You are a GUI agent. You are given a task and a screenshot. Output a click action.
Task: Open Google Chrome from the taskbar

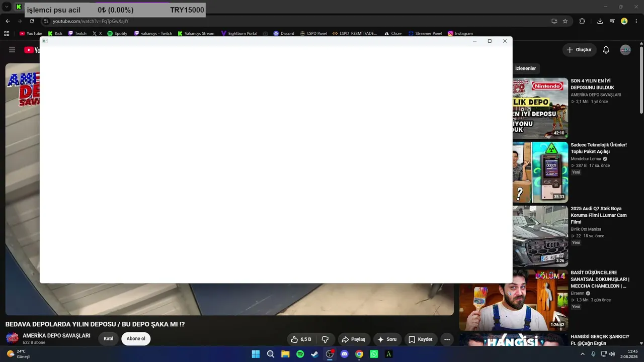pyautogui.click(x=359, y=354)
